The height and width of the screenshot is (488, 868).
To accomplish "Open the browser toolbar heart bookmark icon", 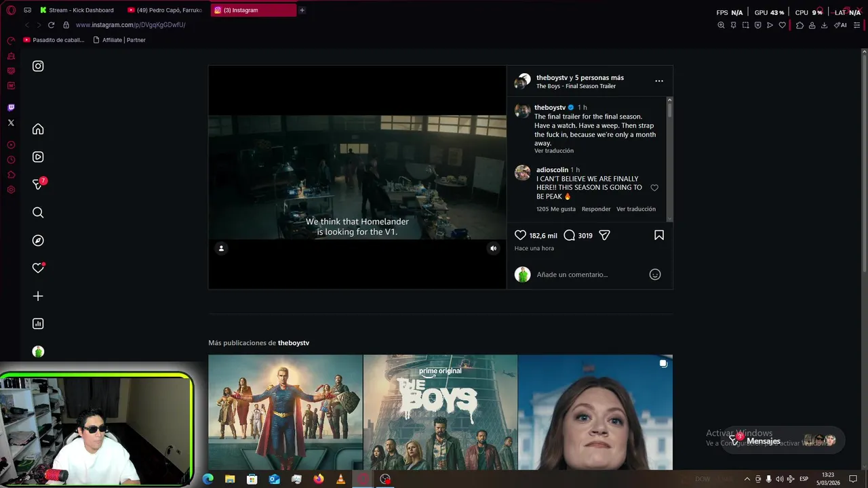I will coord(782,25).
